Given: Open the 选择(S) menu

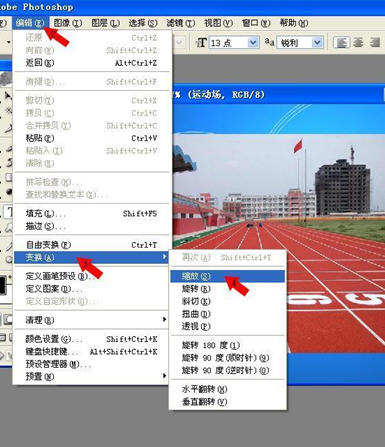Looking at the screenshot, I should [x=143, y=23].
